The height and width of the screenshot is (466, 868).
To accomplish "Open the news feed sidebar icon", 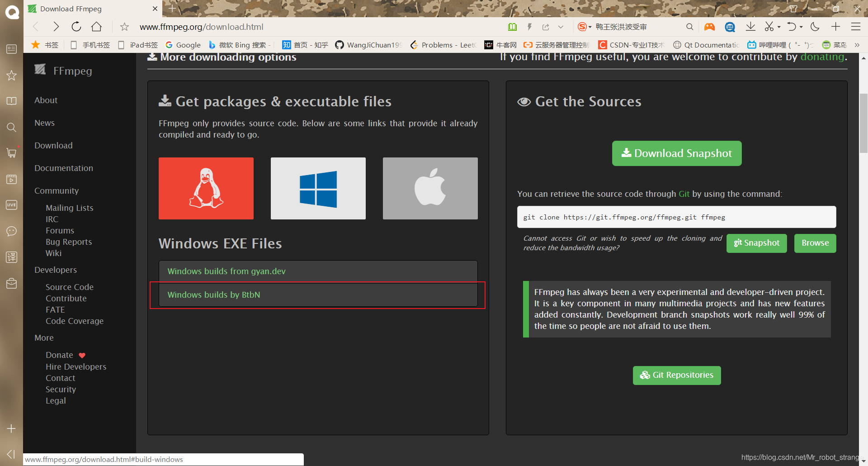I will (x=11, y=49).
